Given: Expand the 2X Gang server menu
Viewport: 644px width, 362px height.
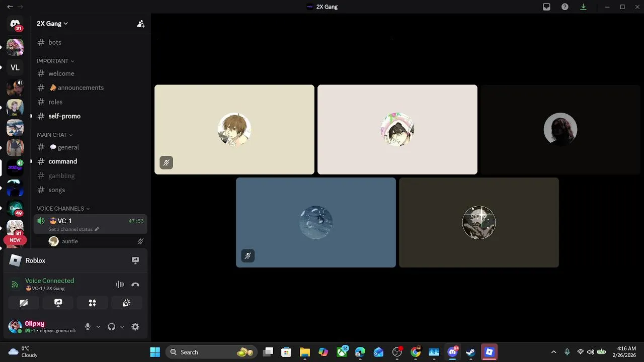Looking at the screenshot, I should coord(52,24).
